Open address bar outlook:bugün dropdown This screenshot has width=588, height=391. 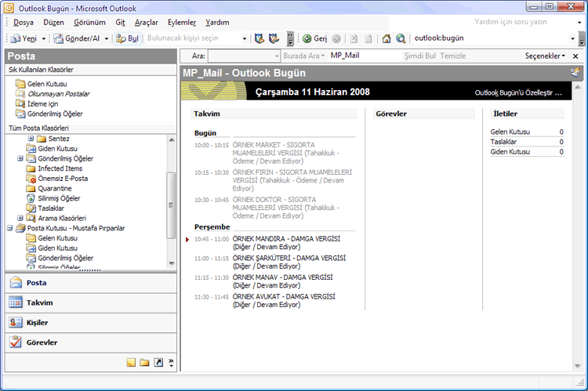point(572,38)
